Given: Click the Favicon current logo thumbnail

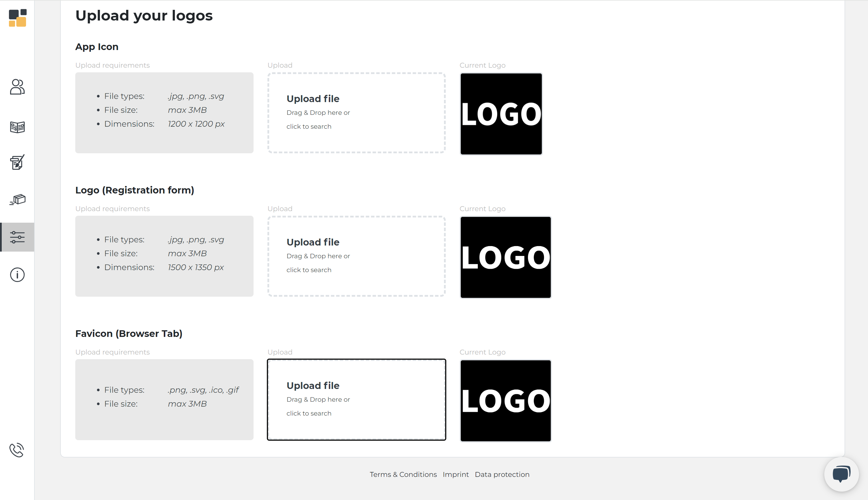Looking at the screenshot, I should [x=505, y=401].
